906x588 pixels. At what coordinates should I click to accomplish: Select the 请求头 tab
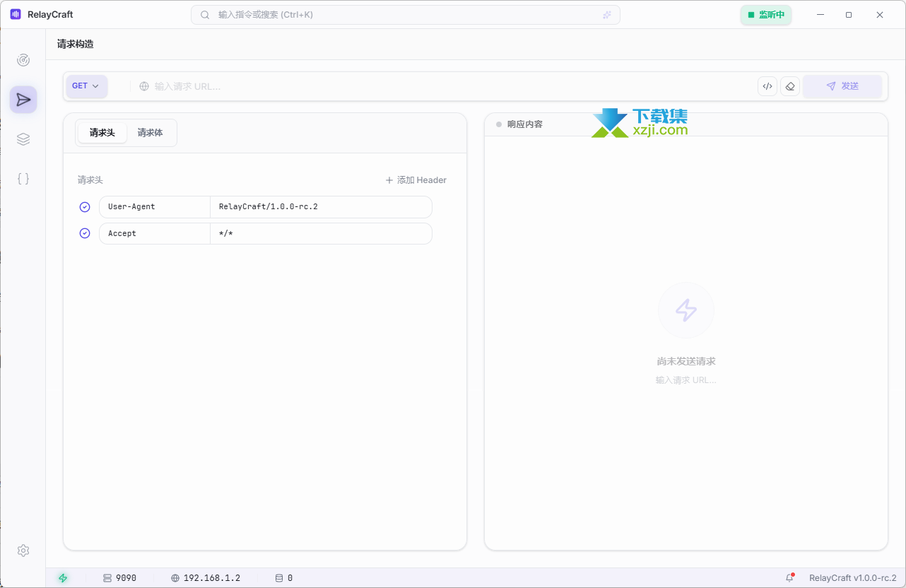coord(102,133)
